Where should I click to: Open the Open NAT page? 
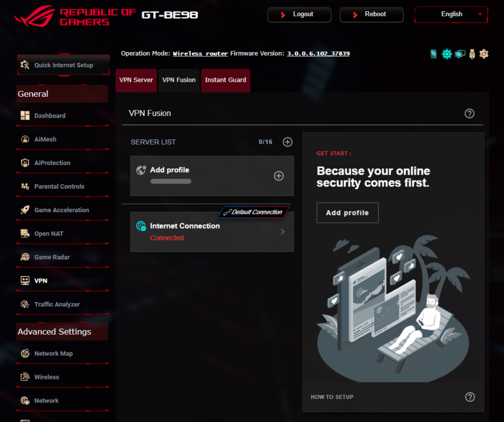pyautogui.click(x=62, y=234)
